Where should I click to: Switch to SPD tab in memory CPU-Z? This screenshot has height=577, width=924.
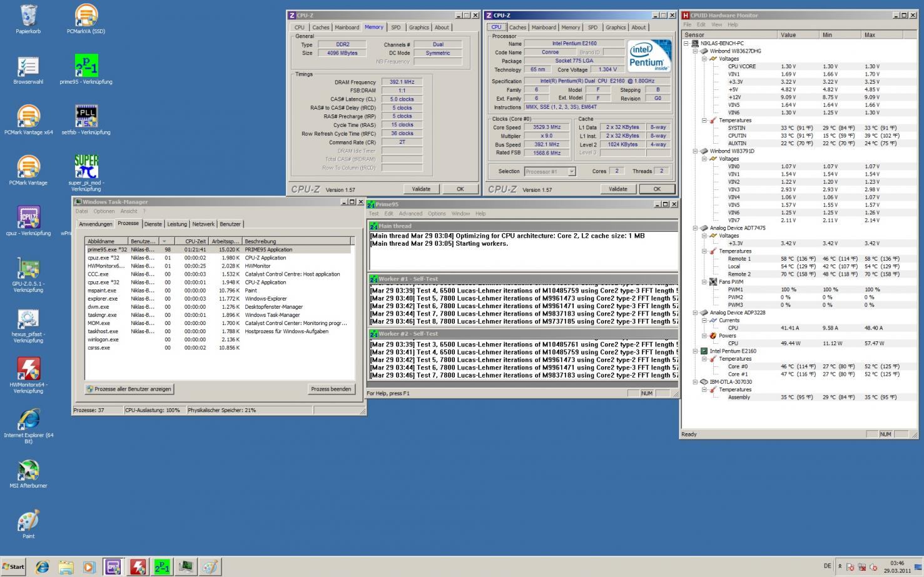point(396,28)
